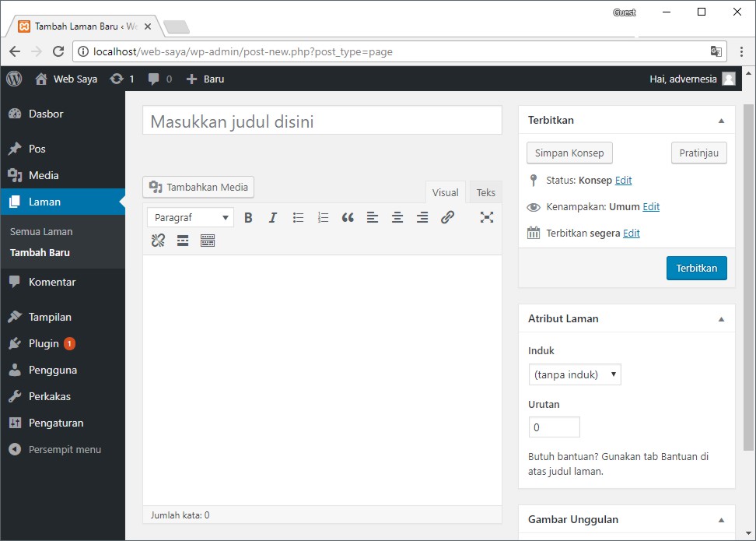
Task: Open the updates indicator showing 1
Action: tap(122, 79)
